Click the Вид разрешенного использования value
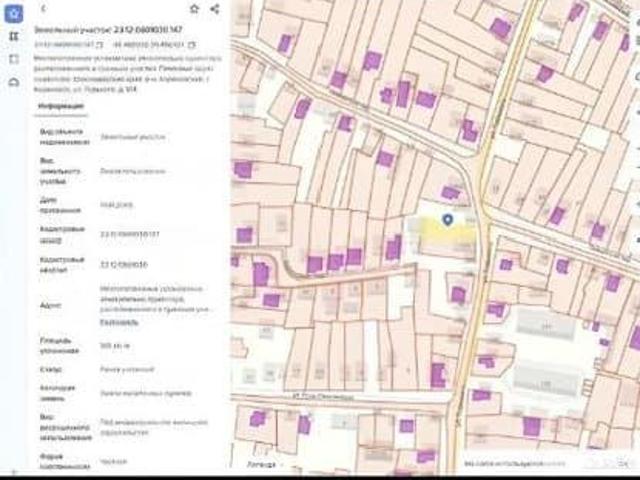Viewport: 640px width, 480px height. click(x=154, y=427)
